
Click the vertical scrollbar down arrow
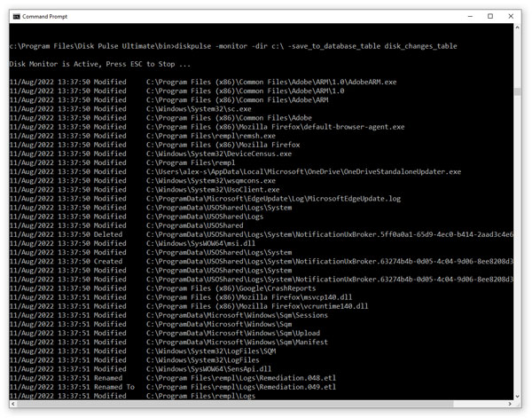[517, 396]
